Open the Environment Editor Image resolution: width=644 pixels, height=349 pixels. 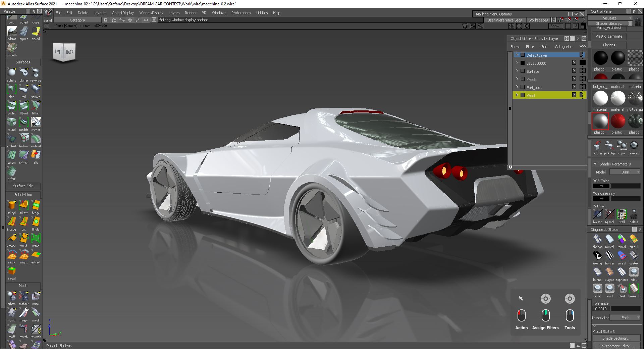[616, 346]
